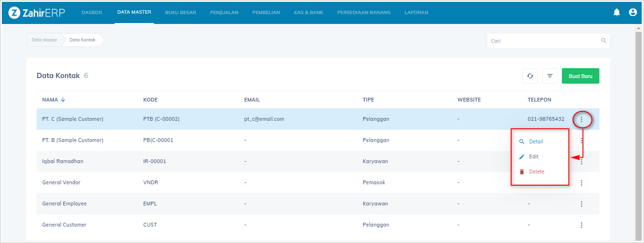This screenshot has width=644, height=243.
Task: Open the user account profile icon
Action: (x=633, y=13)
